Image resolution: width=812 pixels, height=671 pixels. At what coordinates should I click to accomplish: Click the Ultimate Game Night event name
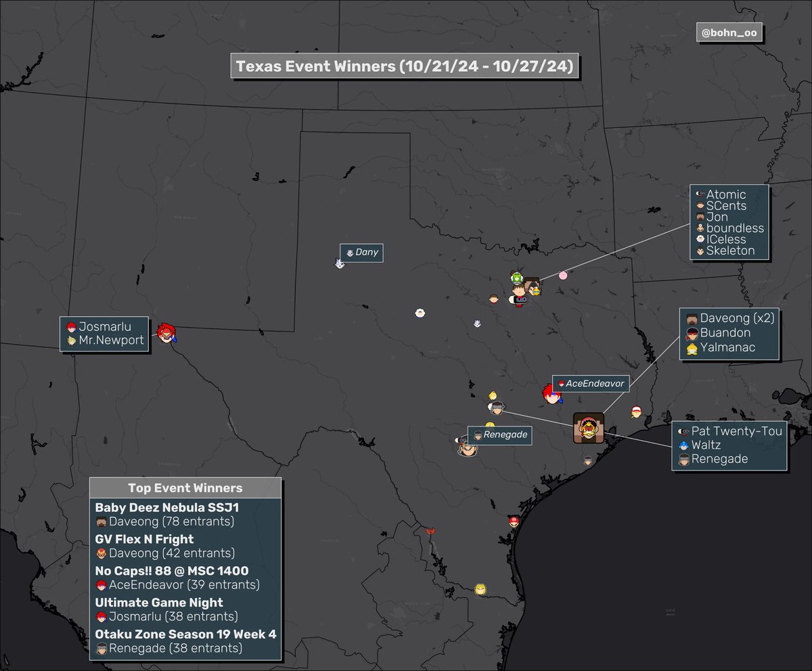click(x=159, y=603)
